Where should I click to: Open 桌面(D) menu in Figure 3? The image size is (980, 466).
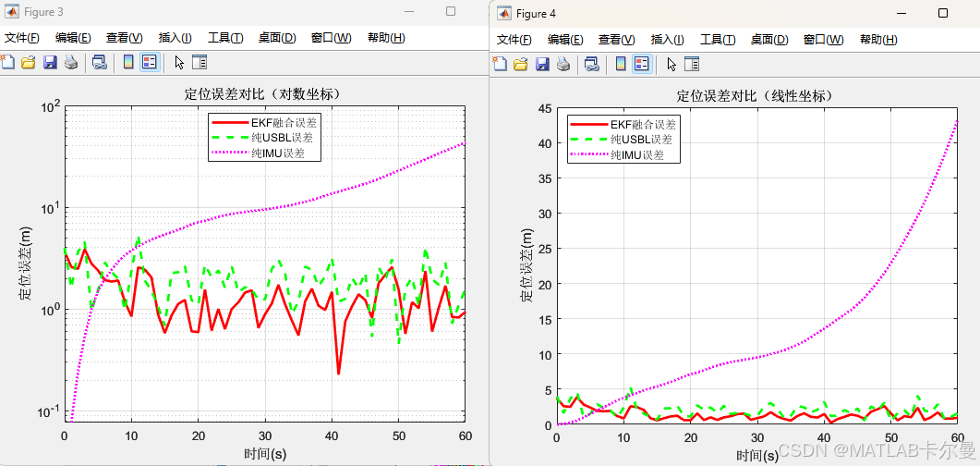[x=277, y=38]
